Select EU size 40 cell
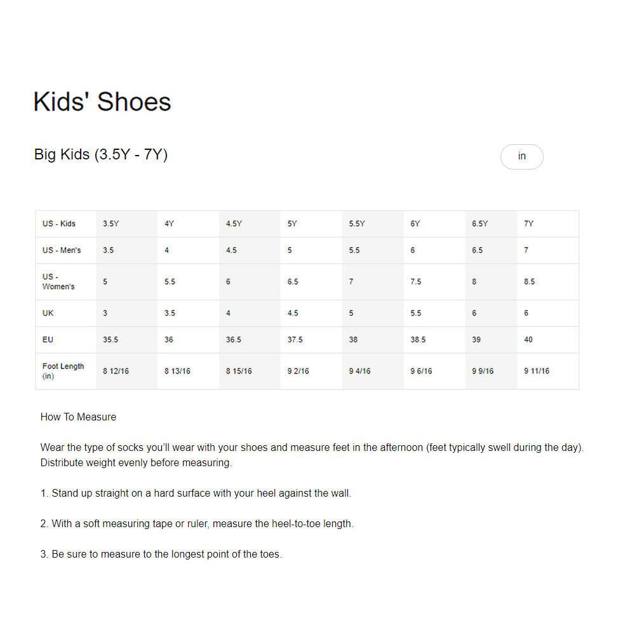The height and width of the screenshot is (644, 644). [x=548, y=340]
